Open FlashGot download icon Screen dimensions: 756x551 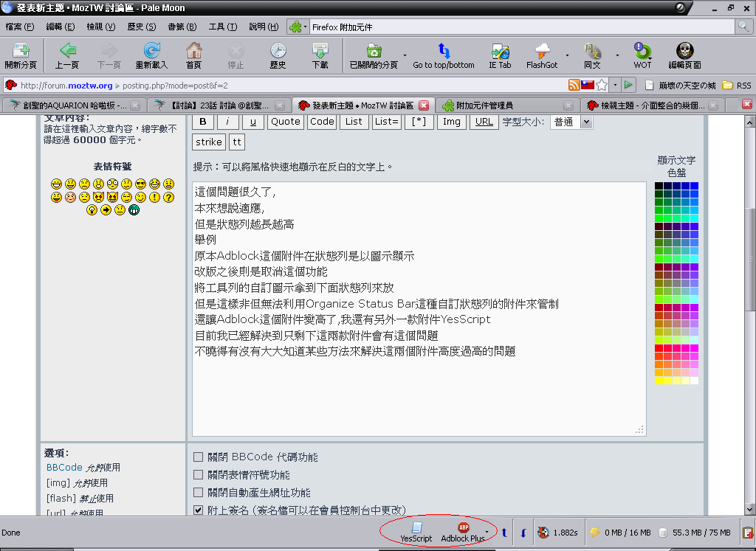[x=541, y=55]
